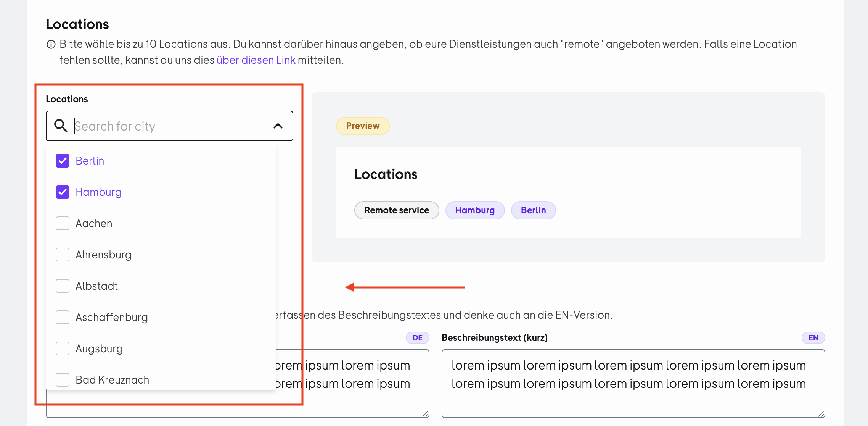Check the Aachen checkbox
Viewport: 868px width, 426px height.
pyautogui.click(x=63, y=223)
